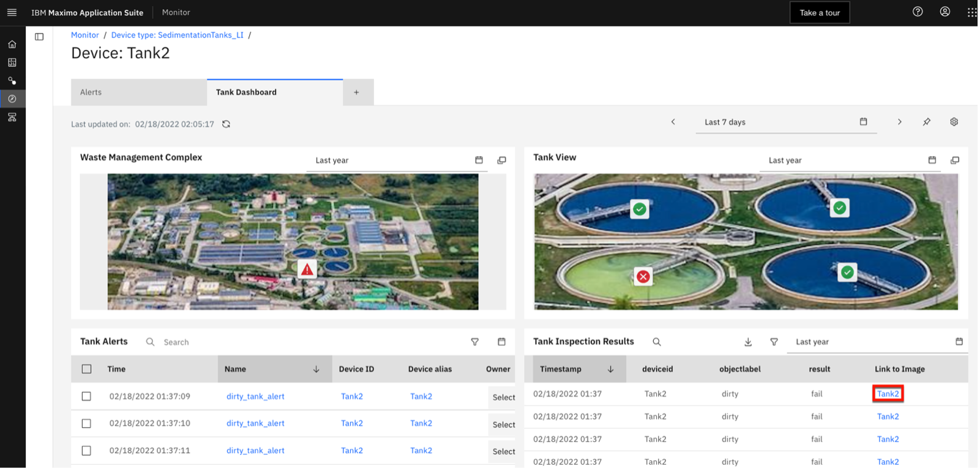980x469 pixels.
Task: Click the Waste Management Complex aerial image
Action: click(293, 242)
